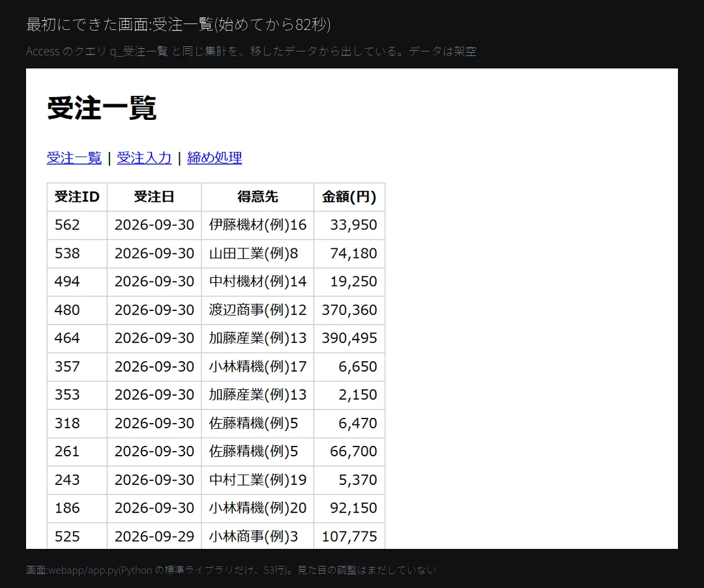This screenshot has width=704, height=588.
Task: Click the slide title about 82秒
Action: 178,24
